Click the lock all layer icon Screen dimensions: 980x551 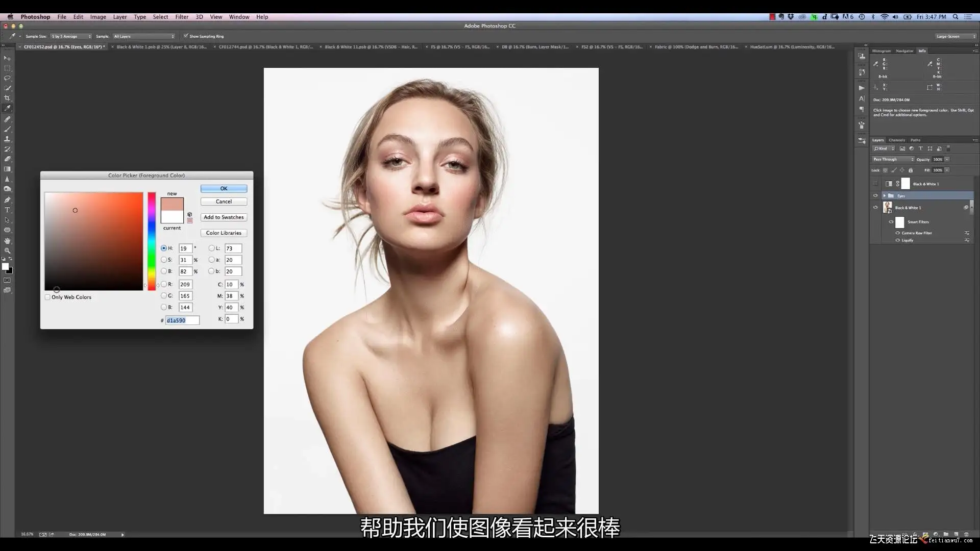(x=911, y=170)
